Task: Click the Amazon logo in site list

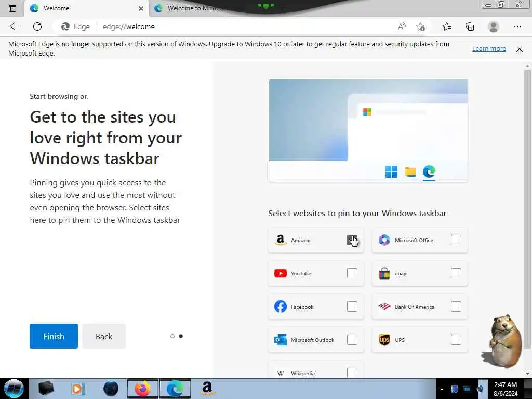Action: pos(280,240)
